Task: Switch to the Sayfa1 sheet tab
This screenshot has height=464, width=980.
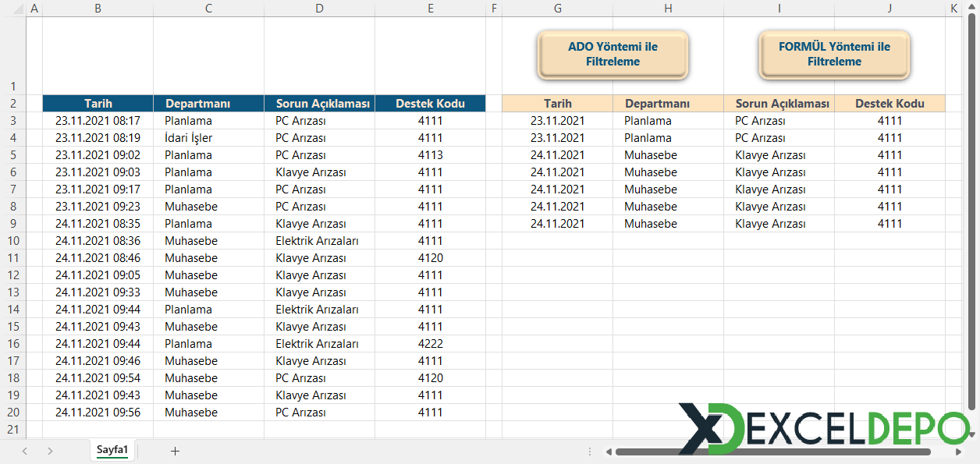Action: coord(112,450)
